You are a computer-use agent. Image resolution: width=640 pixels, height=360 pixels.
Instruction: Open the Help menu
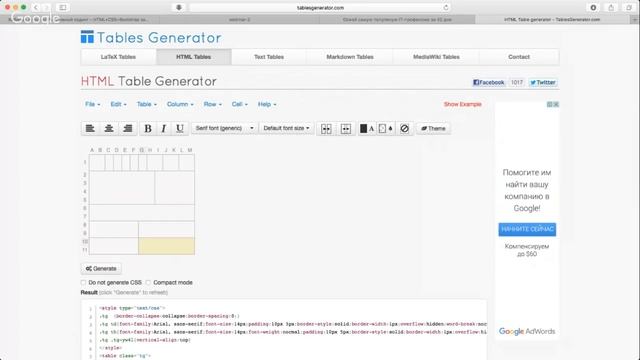pos(267,104)
